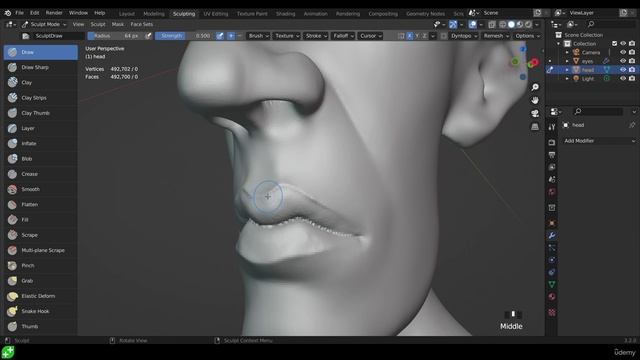The image size is (640, 360).
Task: Toggle radius pressure sensitivity
Action: (x=149, y=36)
